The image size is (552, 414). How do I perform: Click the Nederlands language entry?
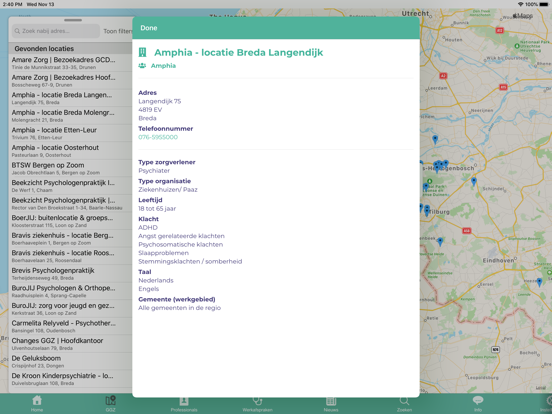click(156, 281)
